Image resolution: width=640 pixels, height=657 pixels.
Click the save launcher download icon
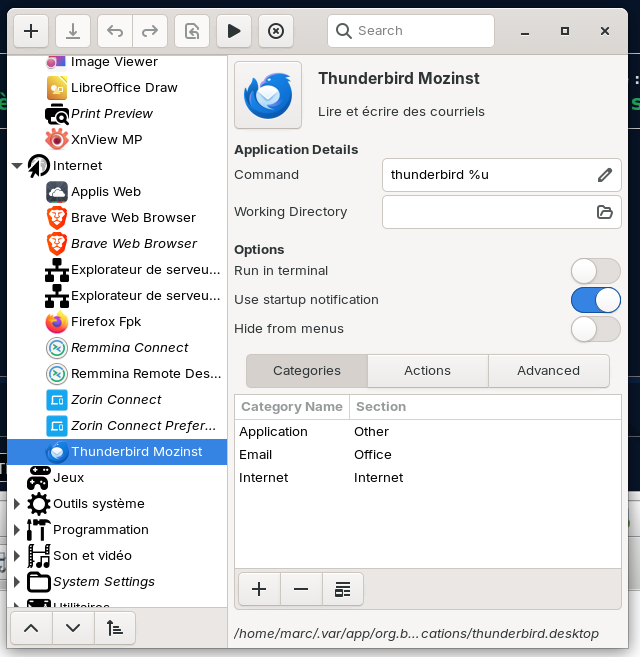(73, 31)
